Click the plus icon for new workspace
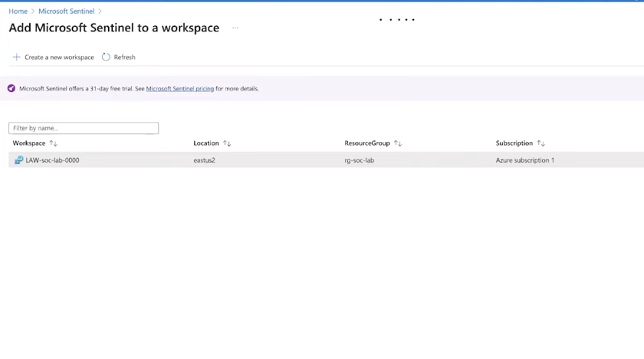 pos(16,57)
